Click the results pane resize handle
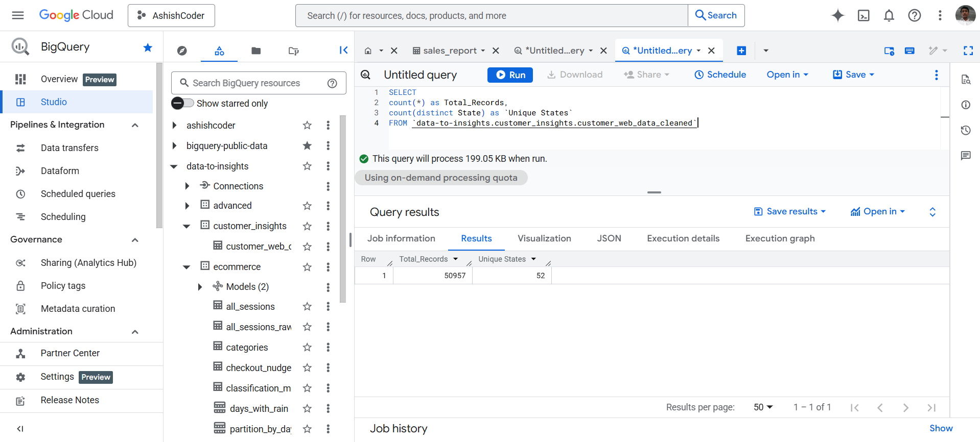The width and height of the screenshot is (980, 442). tap(654, 192)
